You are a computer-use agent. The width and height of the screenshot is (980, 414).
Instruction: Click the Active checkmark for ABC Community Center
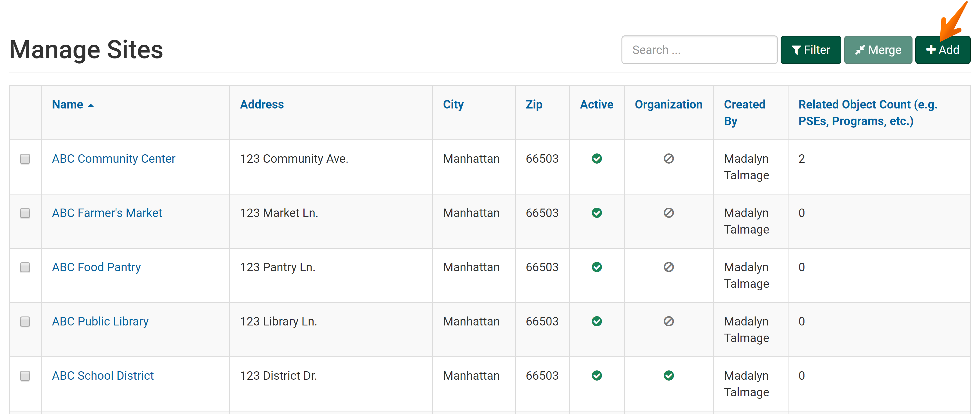coord(596,159)
